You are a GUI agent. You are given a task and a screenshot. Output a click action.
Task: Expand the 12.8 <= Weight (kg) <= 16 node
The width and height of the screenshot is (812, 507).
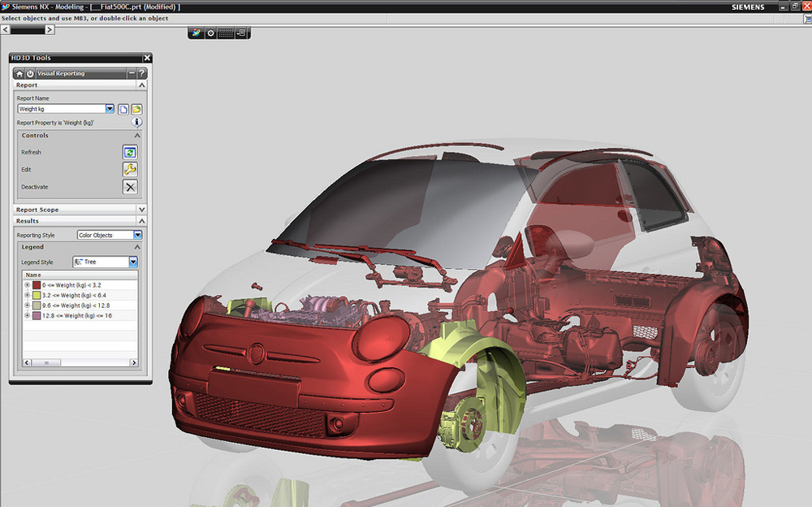[27, 315]
